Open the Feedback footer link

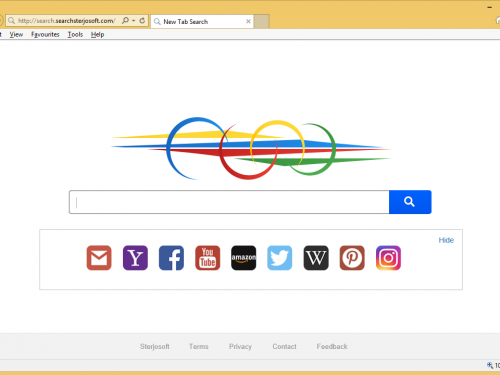point(332,346)
